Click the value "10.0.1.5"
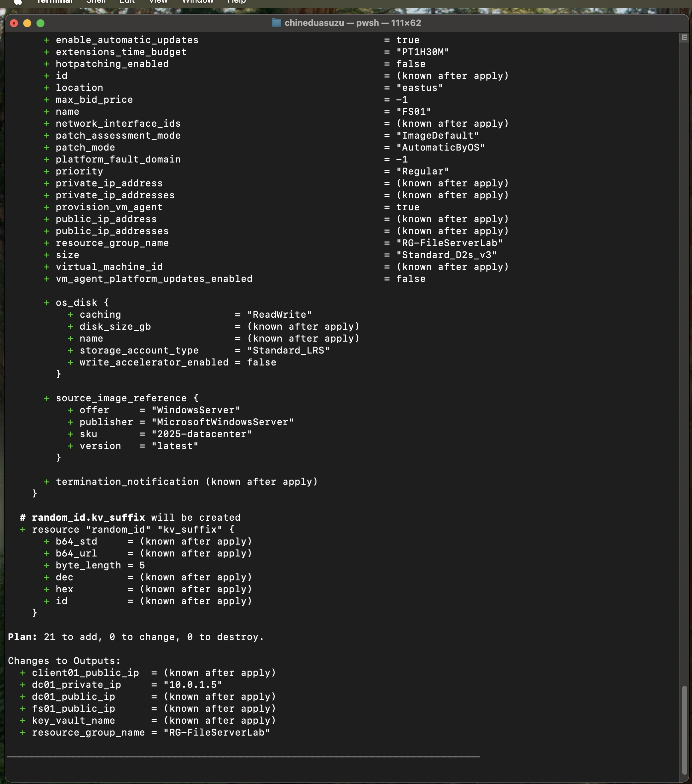Image resolution: width=692 pixels, height=784 pixels. 192,685
